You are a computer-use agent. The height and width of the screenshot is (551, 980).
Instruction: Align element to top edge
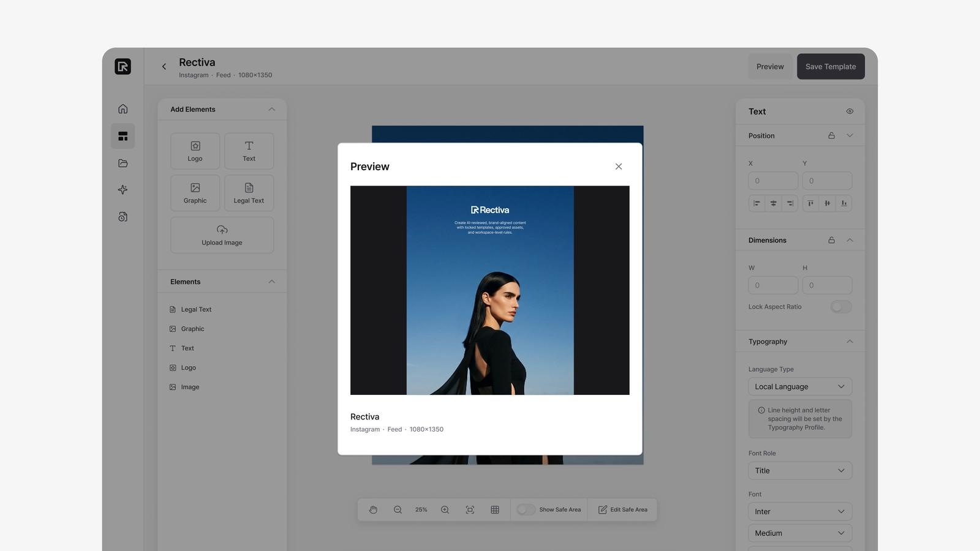[x=810, y=203]
